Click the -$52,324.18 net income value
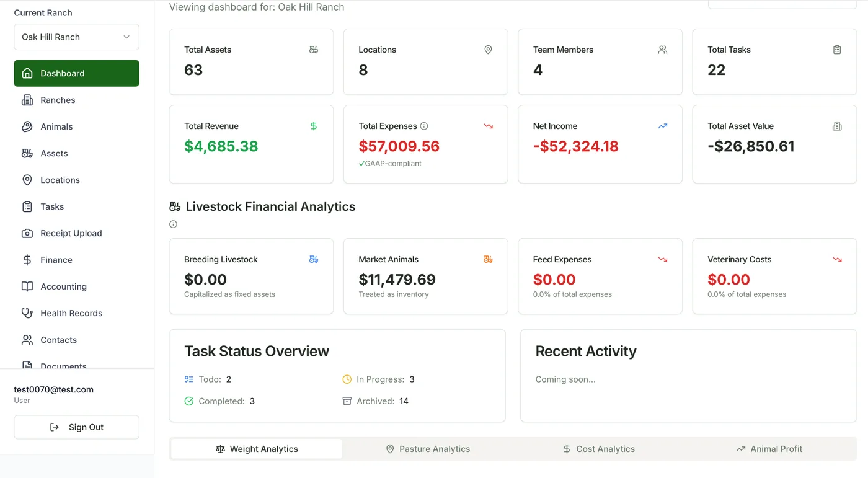The width and height of the screenshot is (868, 478). tap(576, 146)
